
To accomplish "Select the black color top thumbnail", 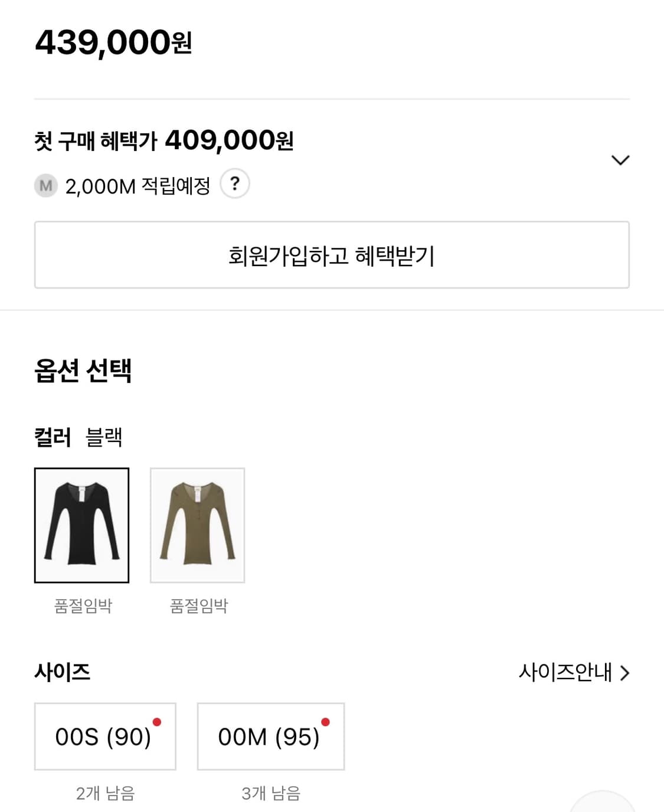I will pos(81,525).
